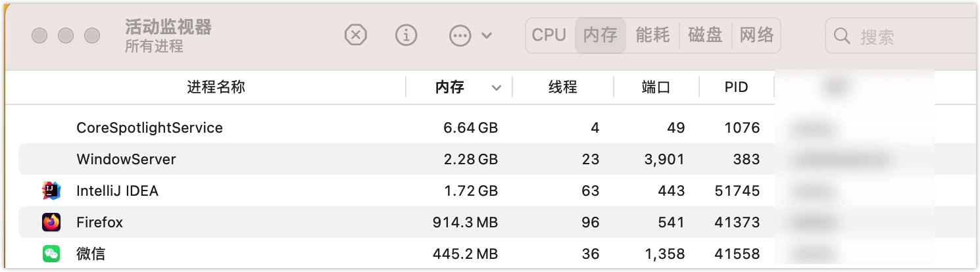Screen dimensions: 980x272
Task: Switch to the CPU tab
Action: (549, 35)
